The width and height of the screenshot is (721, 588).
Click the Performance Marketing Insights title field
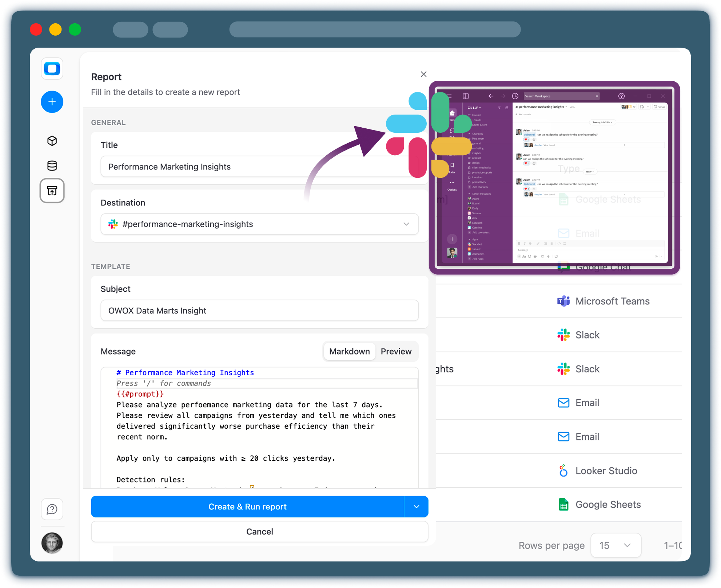point(259,166)
